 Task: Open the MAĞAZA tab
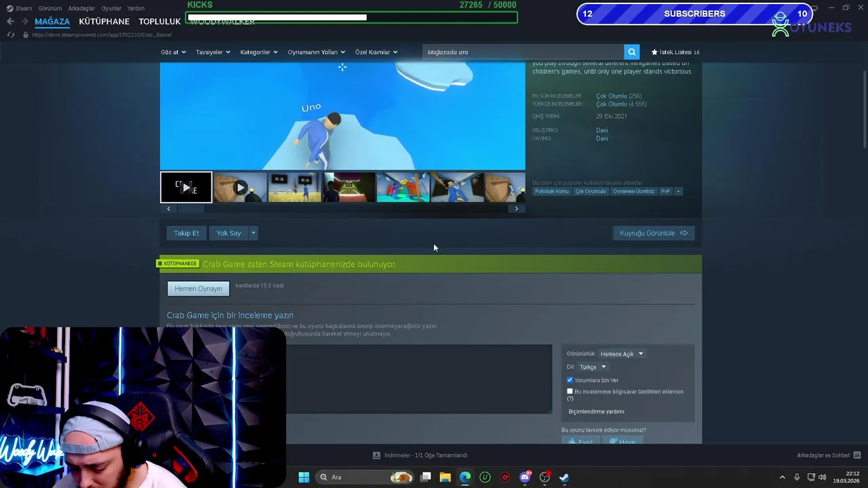[52, 22]
